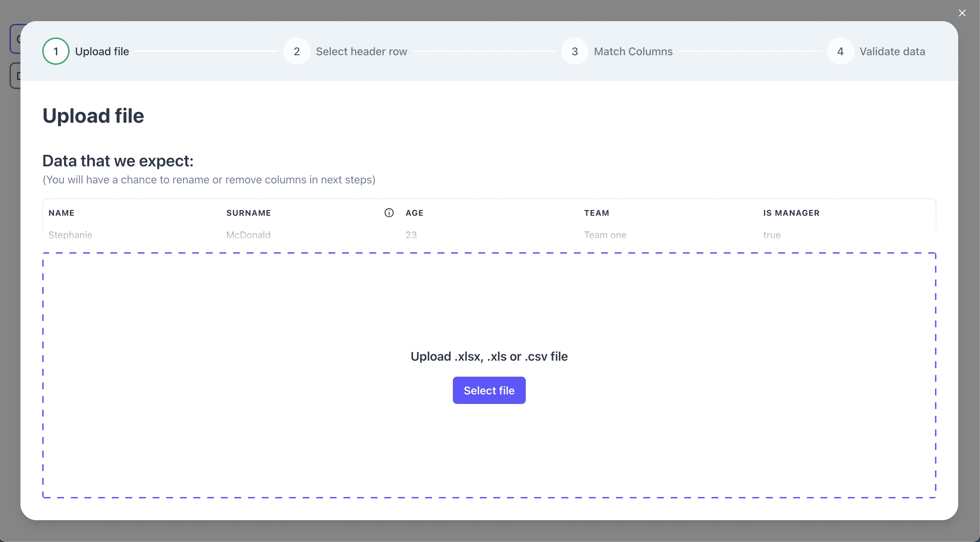Go to Validate data step

892,51
